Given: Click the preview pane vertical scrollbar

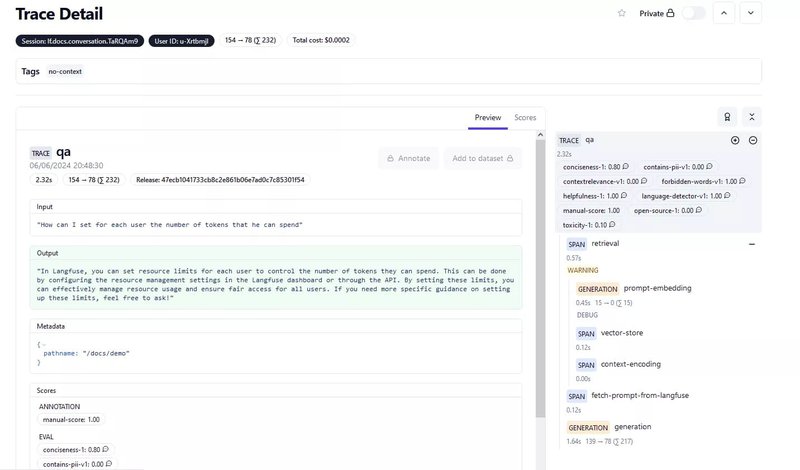Looking at the screenshot, I should (x=540, y=278).
